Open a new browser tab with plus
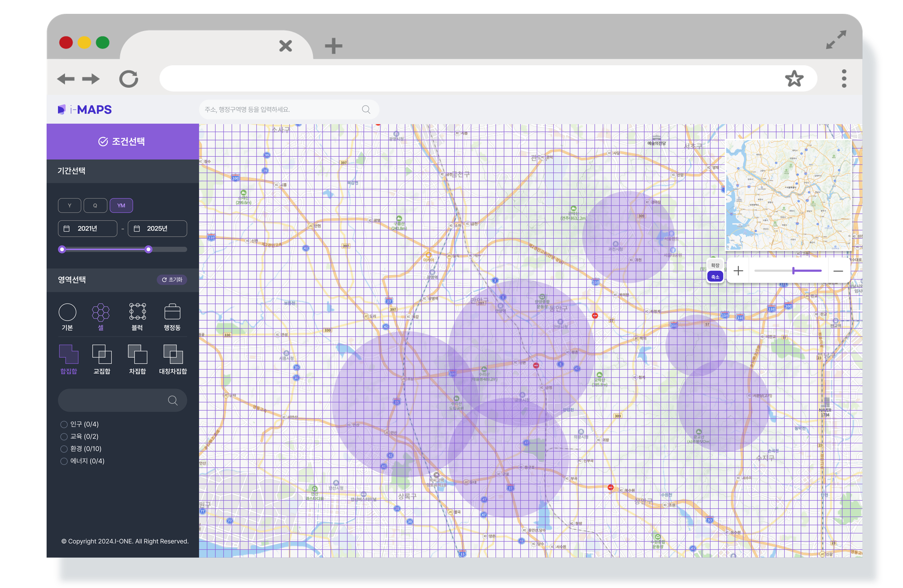 coord(334,46)
